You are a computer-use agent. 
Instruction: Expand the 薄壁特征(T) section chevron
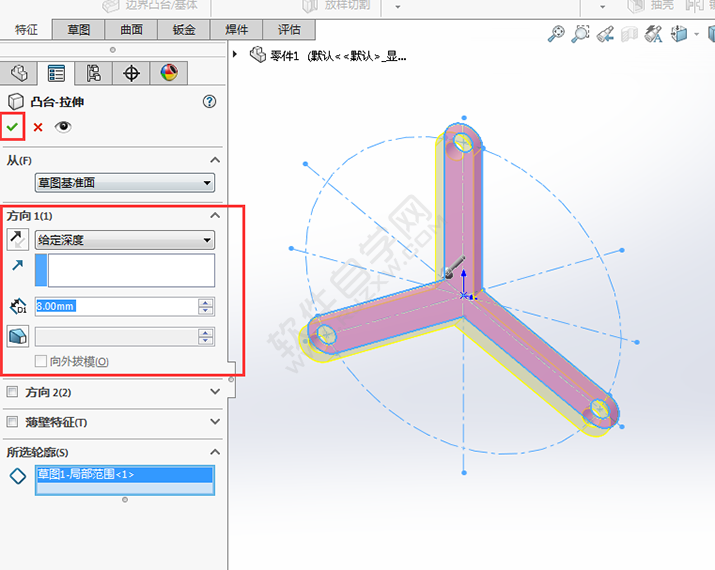215,422
